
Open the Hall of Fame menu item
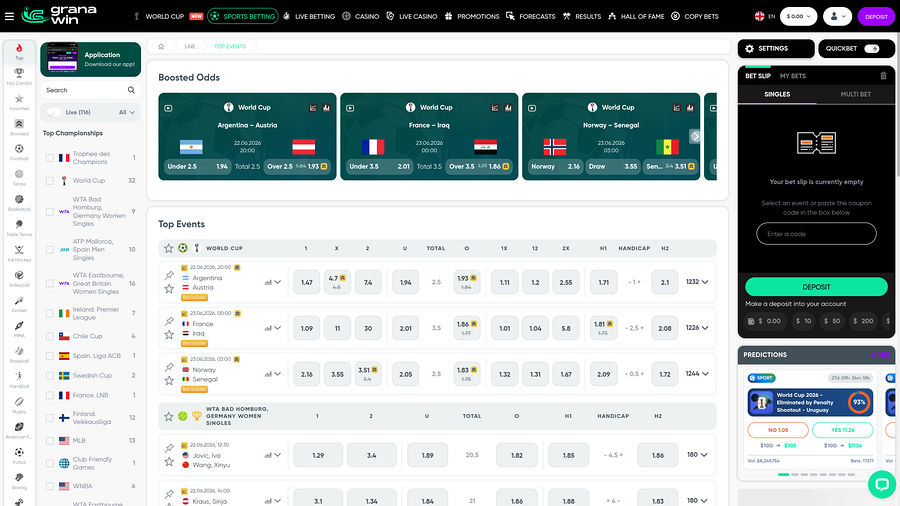pyautogui.click(x=636, y=16)
